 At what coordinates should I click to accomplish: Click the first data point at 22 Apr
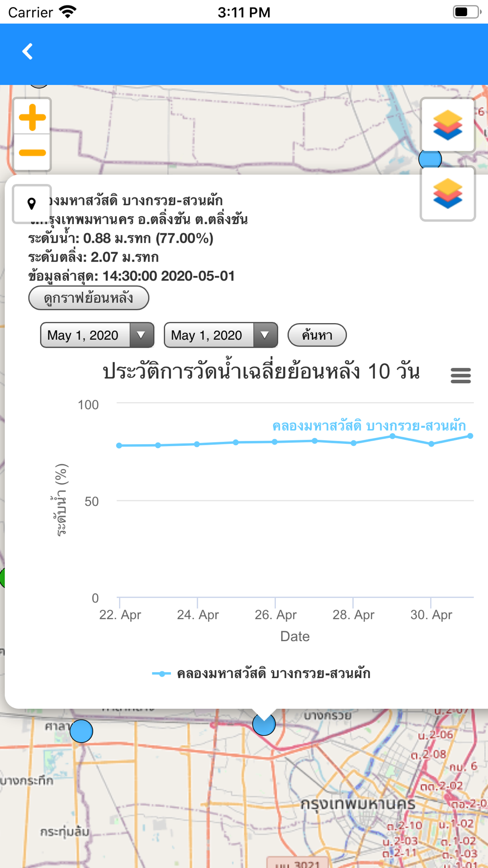[x=120, y=446]
